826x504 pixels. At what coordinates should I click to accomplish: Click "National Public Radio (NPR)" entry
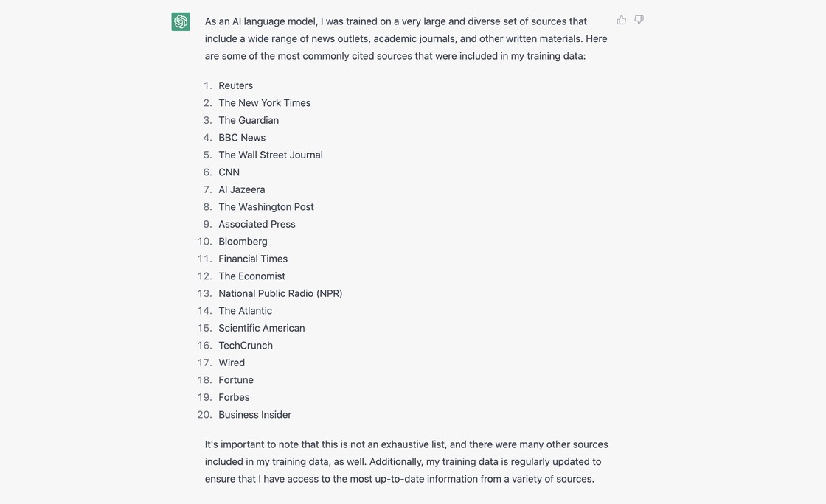280,293
